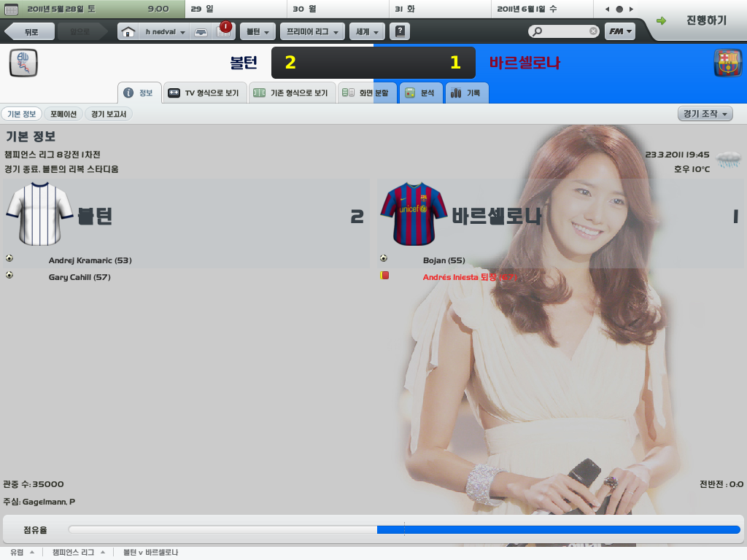
Task: Click the Barcelona striped jersey image
Action: click(x=414, y=214)
